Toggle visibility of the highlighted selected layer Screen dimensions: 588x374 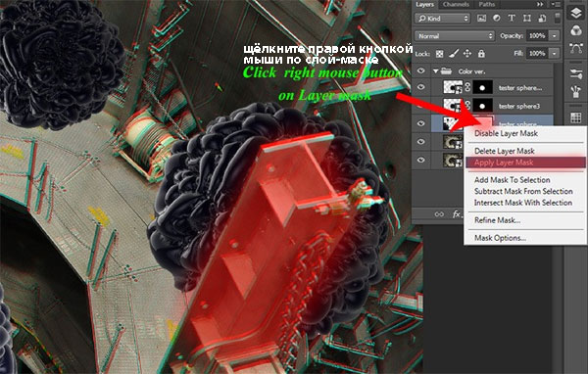(x=420, y=123)
